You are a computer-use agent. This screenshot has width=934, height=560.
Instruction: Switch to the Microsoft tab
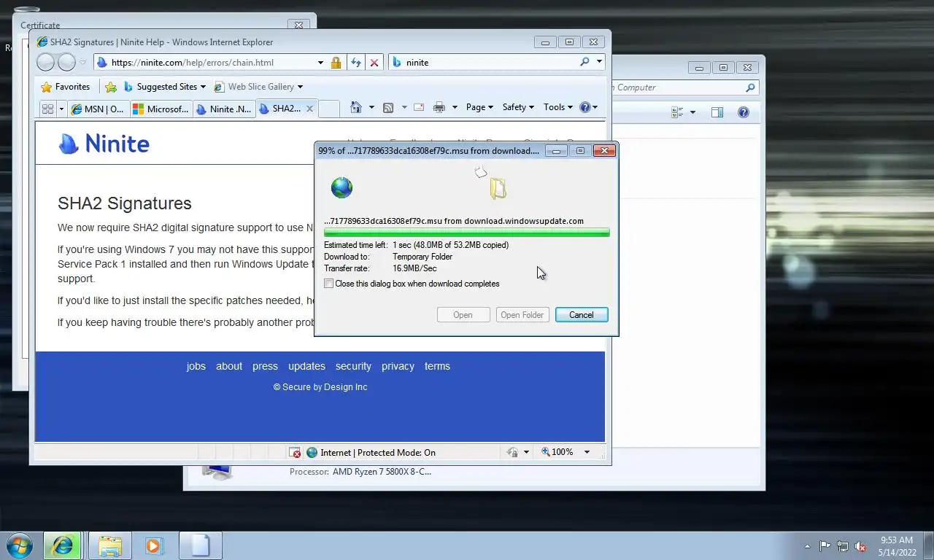tap(161, 109)
